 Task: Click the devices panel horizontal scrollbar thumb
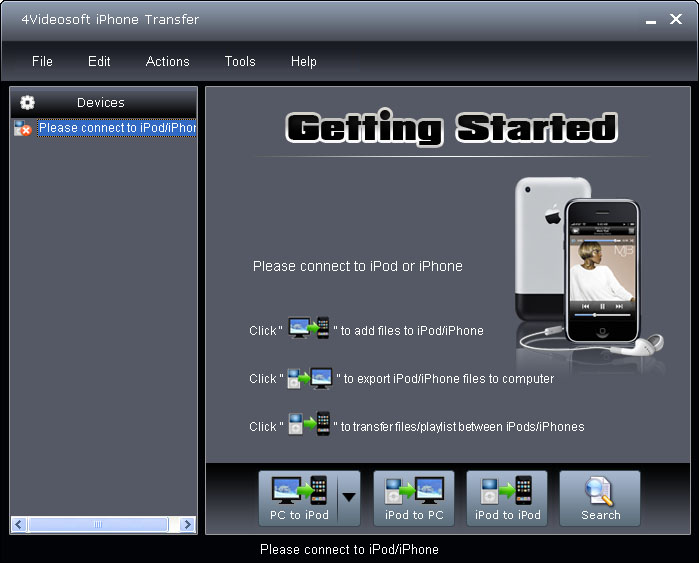(97, 524)
